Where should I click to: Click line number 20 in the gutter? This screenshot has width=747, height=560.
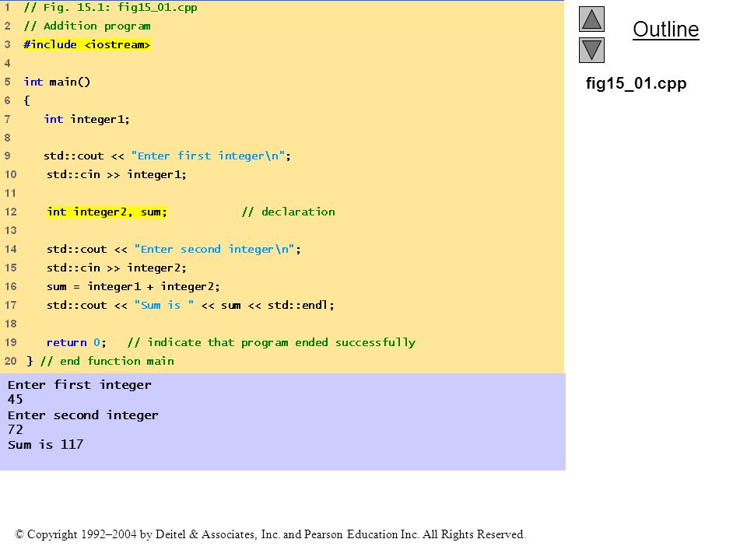pos(10,361)
